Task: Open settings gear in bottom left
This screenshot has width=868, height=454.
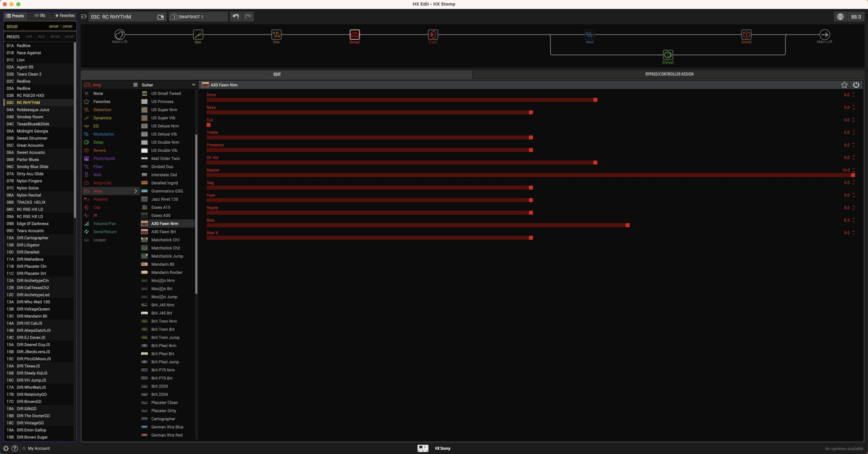Action: pyautogui.click(x=6, y=448)
